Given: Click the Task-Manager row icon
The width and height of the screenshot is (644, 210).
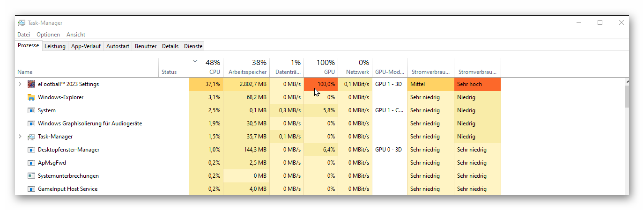Looking at the screenshot, I should click(31, 137).
